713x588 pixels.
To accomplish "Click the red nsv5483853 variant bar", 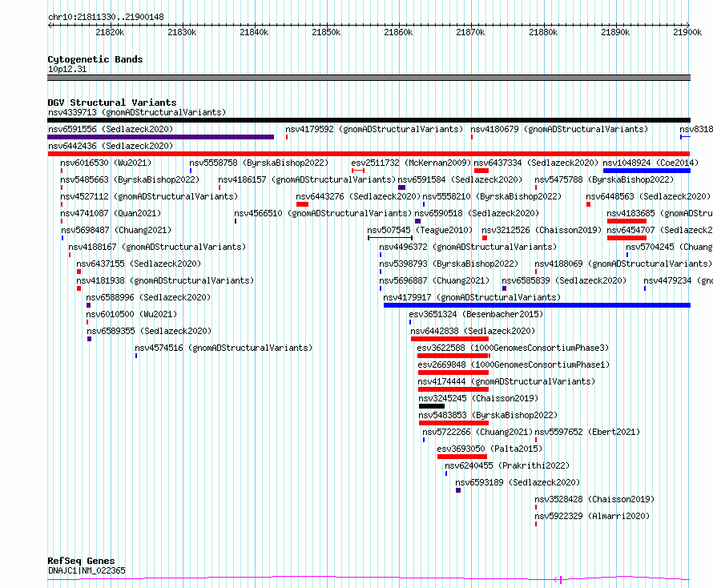I will [453, 423].
